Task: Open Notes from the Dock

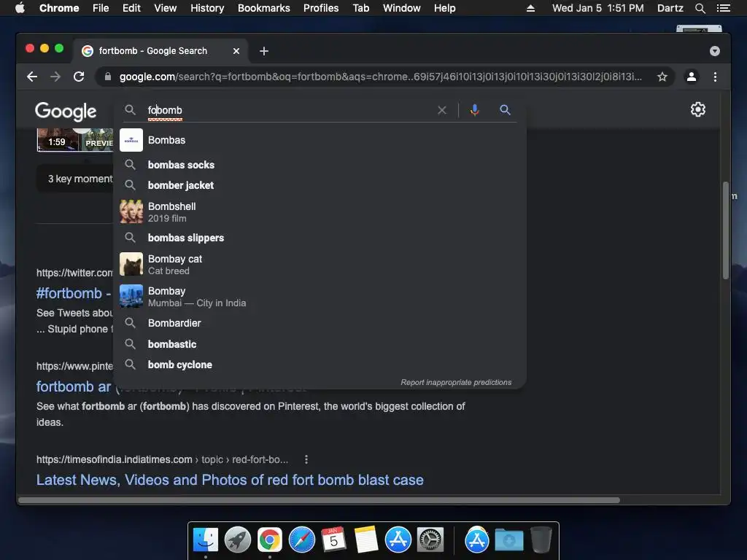Action: click(366, 540)
